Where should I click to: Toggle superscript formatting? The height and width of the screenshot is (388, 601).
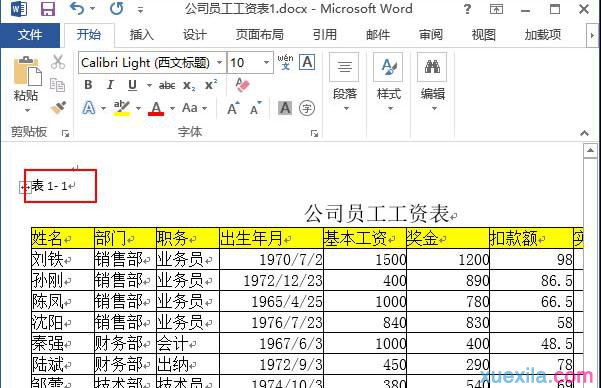coord(211,85)
